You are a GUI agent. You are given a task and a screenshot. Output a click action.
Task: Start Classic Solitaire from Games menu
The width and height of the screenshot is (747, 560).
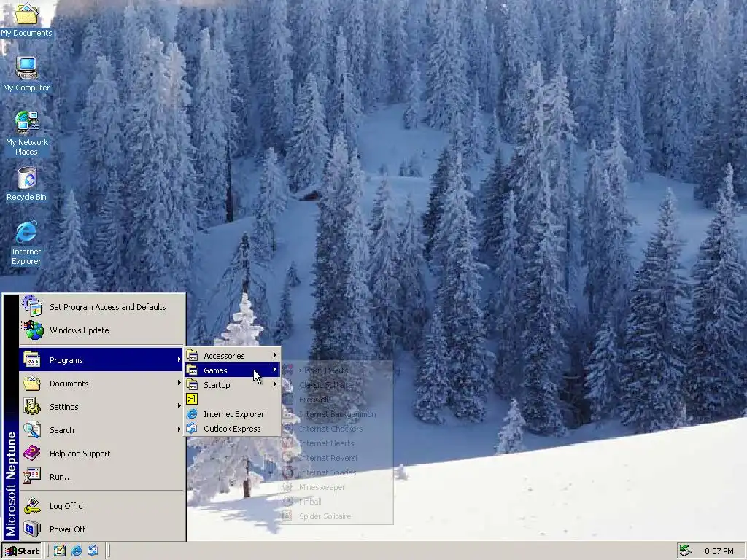[x=337, y=385]
